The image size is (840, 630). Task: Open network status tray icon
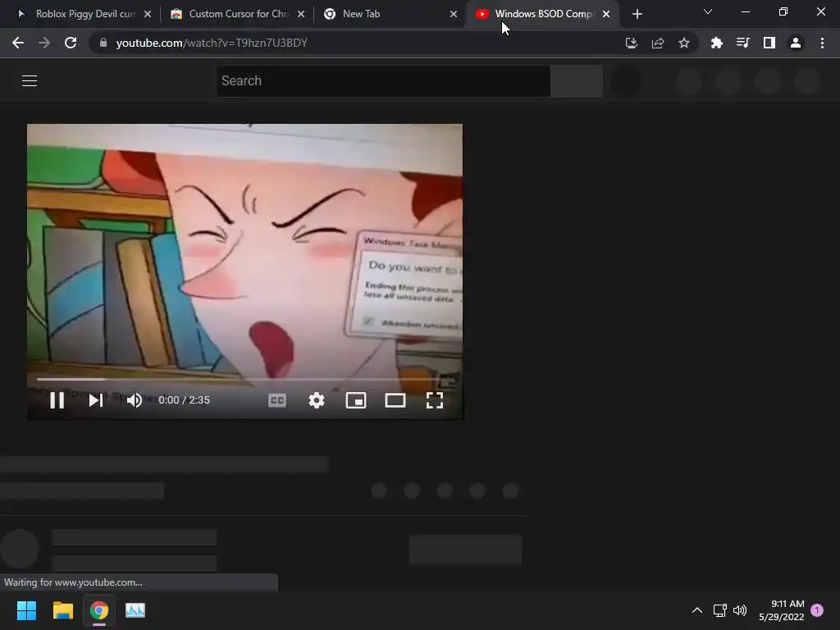click(x=720, y=610)
